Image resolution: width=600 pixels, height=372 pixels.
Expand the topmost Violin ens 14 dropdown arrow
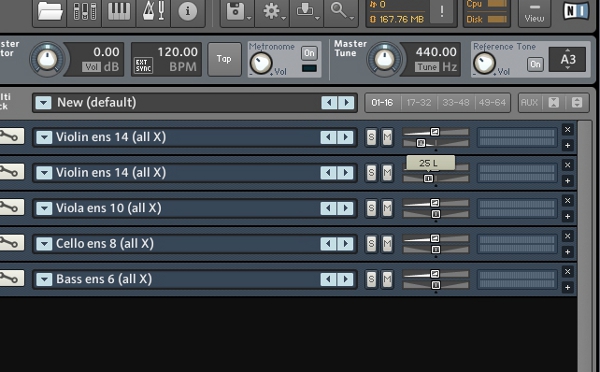coord(44,137)
